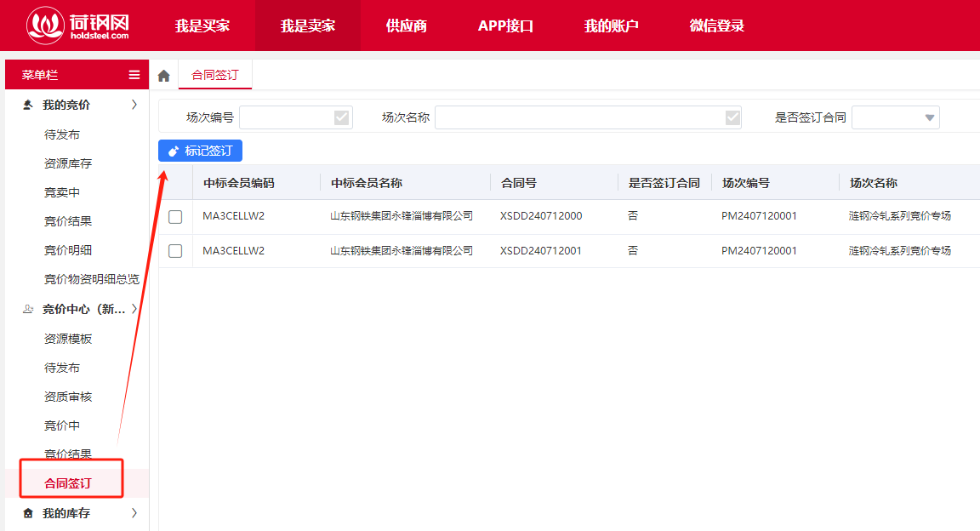Open the 是否签订合同 dropdown
This screenshot has height=531, width=980.
[896, 117]
